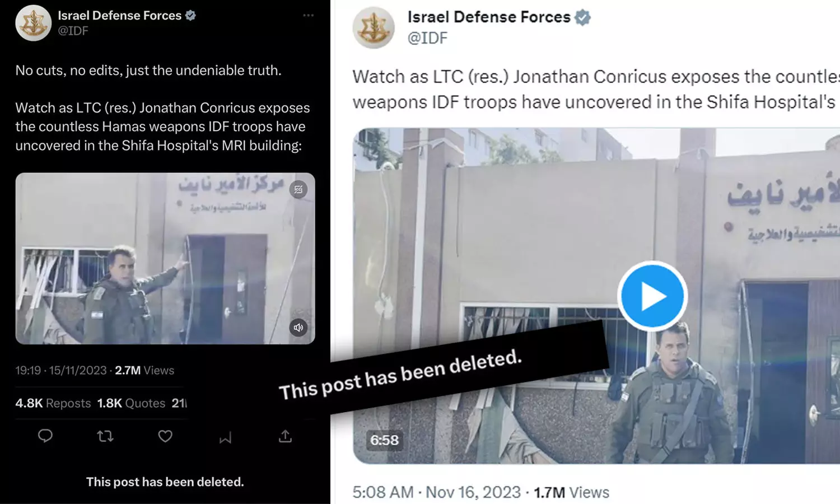Image resolution: width=840 pixels, height=504 pixels.
Task: View the 4.8K Reposts list
Action: tap(53, 403)
